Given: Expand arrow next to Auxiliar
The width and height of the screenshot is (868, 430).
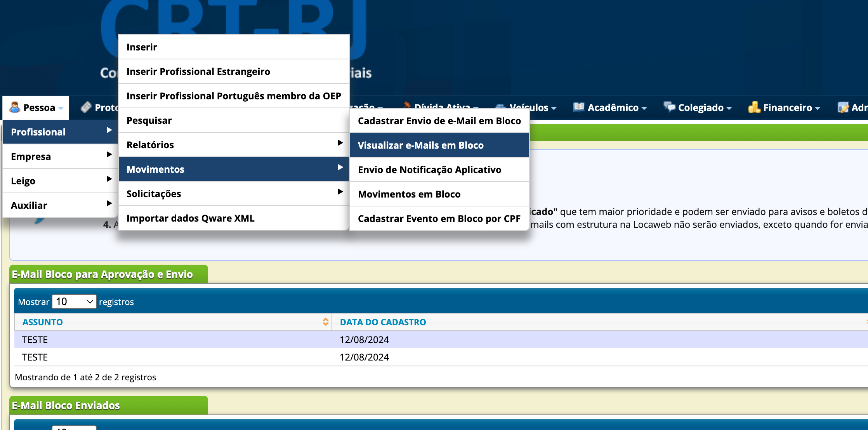Looking at the screenshot, I should [x=109, y=203].
